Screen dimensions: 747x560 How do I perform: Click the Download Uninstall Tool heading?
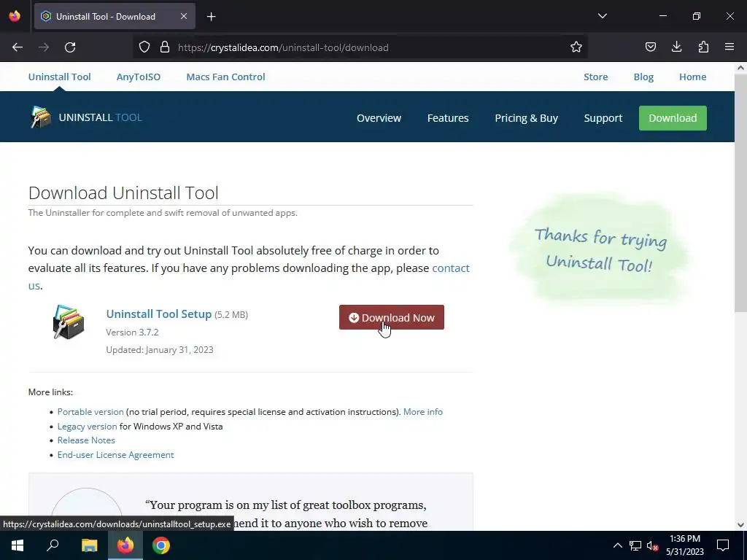pyautogui.click(x=123, y=192)
